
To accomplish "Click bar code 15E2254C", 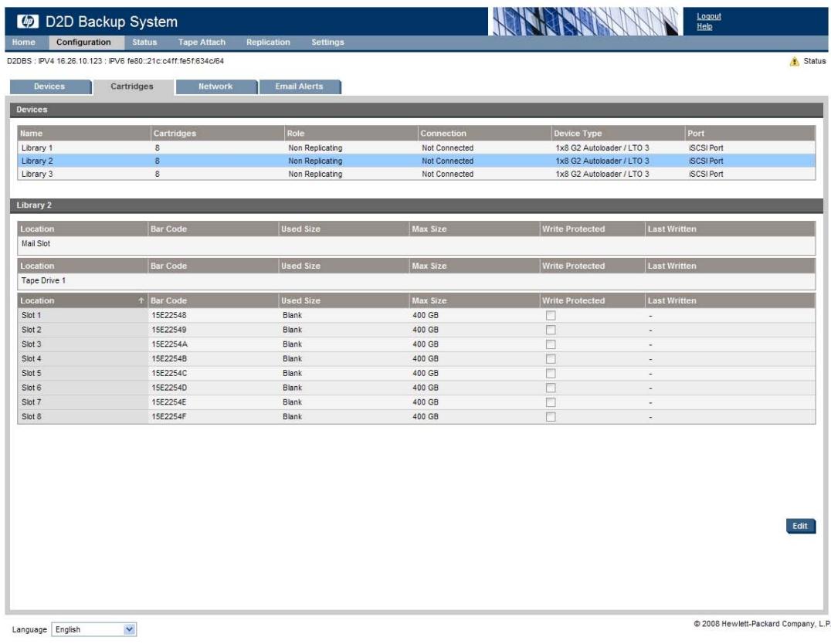I will (170, 373).
